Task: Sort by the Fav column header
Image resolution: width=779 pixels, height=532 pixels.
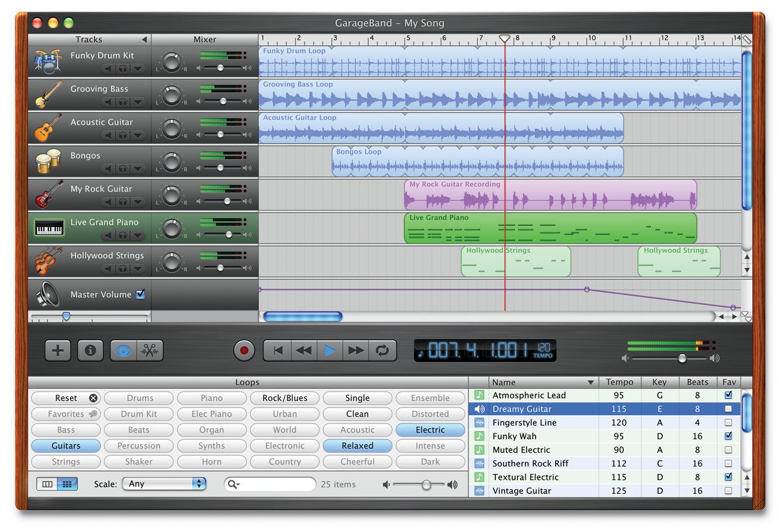Action: 728,382
